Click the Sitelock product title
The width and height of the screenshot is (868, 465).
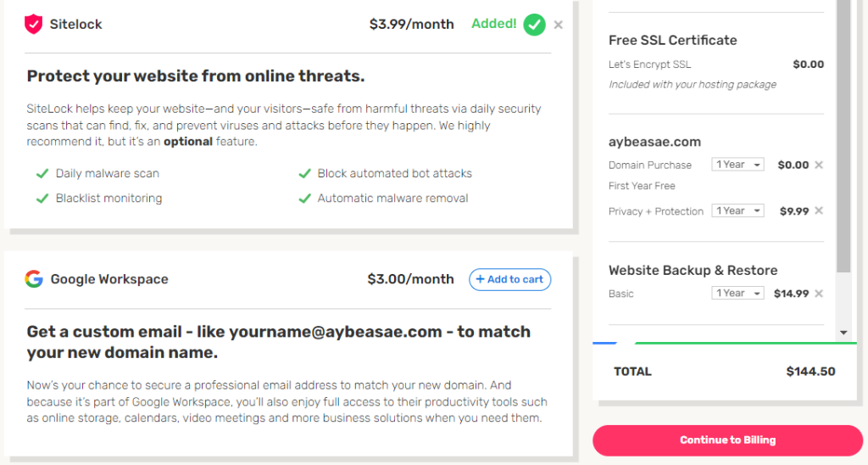(x=75, y=25)
